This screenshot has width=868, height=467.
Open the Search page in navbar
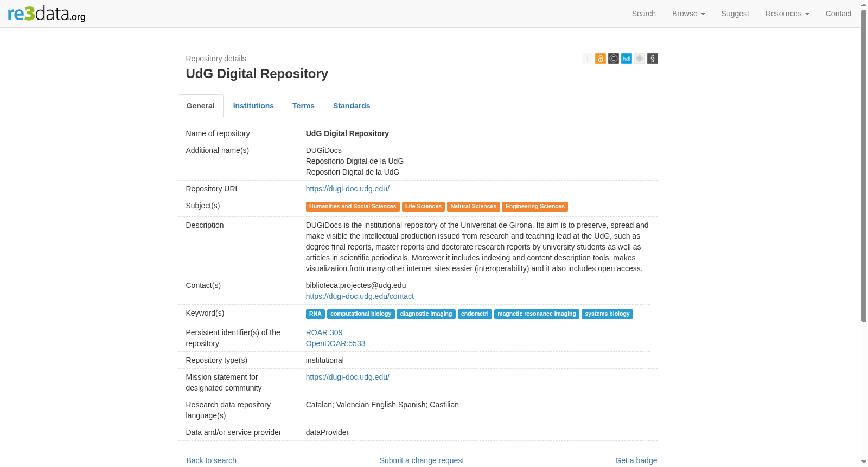click(643, 14)
